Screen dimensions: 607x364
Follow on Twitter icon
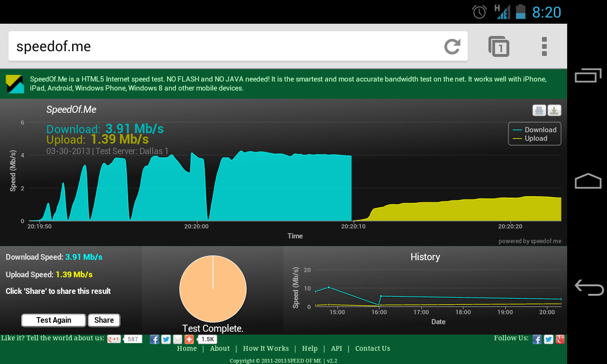point(549,339)
